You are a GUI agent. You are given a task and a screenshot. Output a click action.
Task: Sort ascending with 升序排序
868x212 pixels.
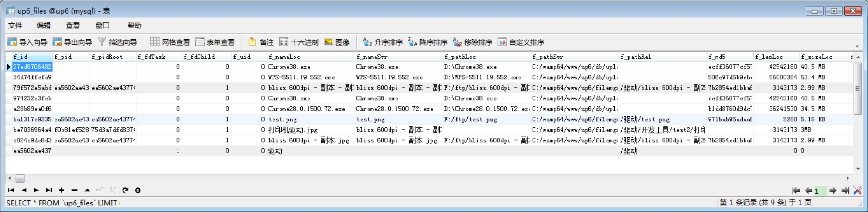tap(383, 42)
